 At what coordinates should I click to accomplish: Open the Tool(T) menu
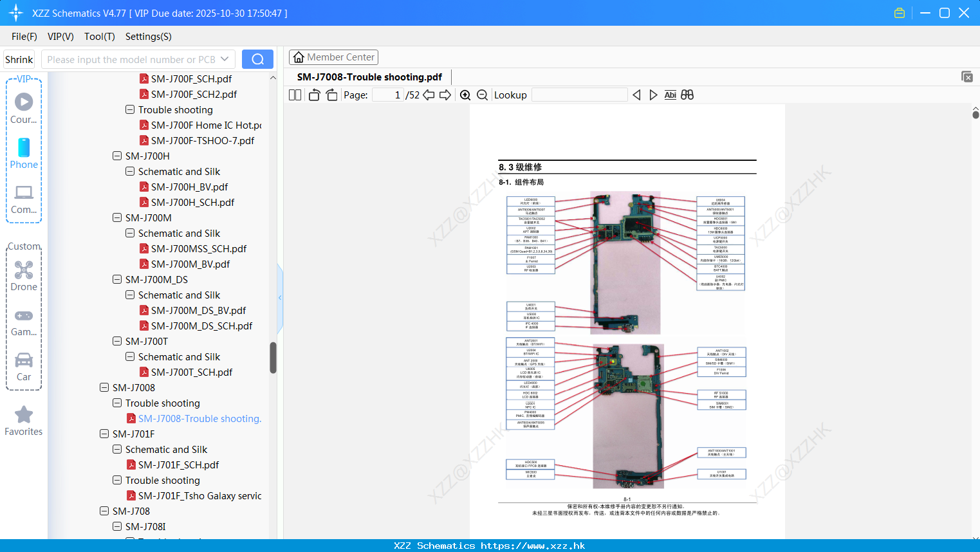[100, 37]
